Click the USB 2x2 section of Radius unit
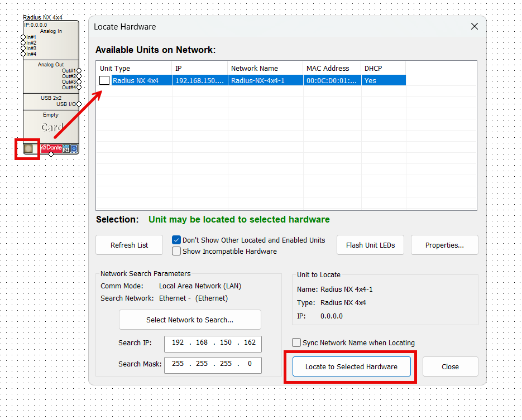This screenshot has height=420, width=522. [51, 102]
